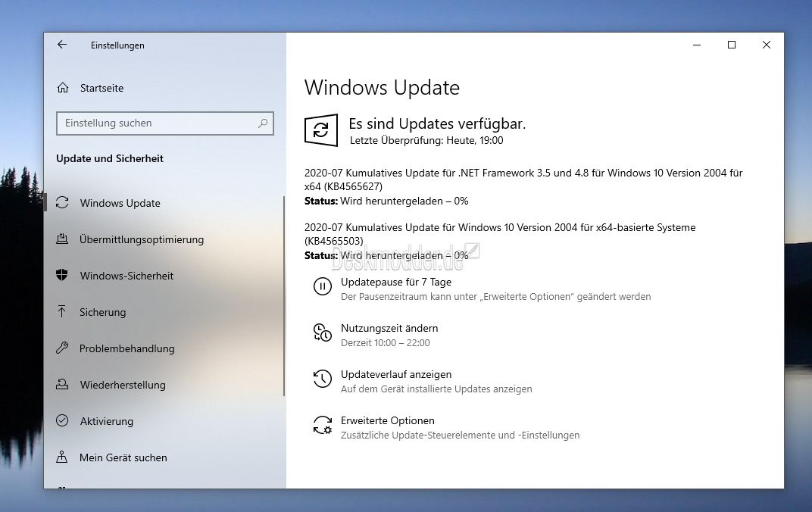Show Updateverlauf anzeigen

[x=396, y=374]
